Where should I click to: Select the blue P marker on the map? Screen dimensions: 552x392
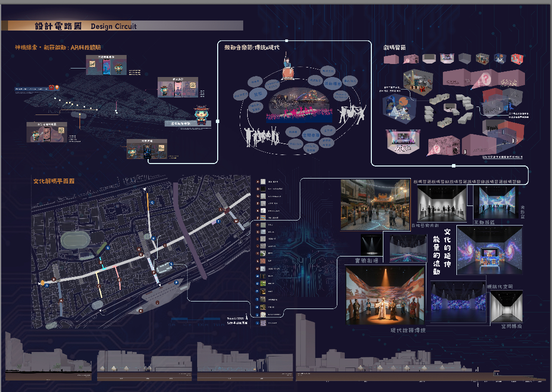176,282
